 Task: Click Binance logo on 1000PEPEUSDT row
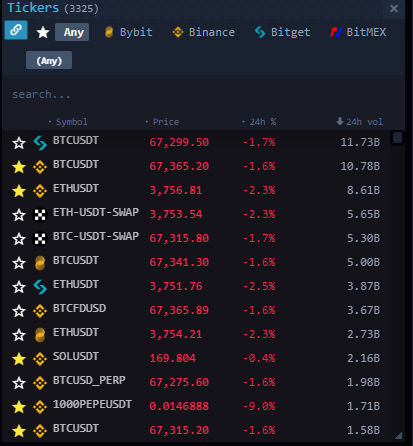coord(40,407)
